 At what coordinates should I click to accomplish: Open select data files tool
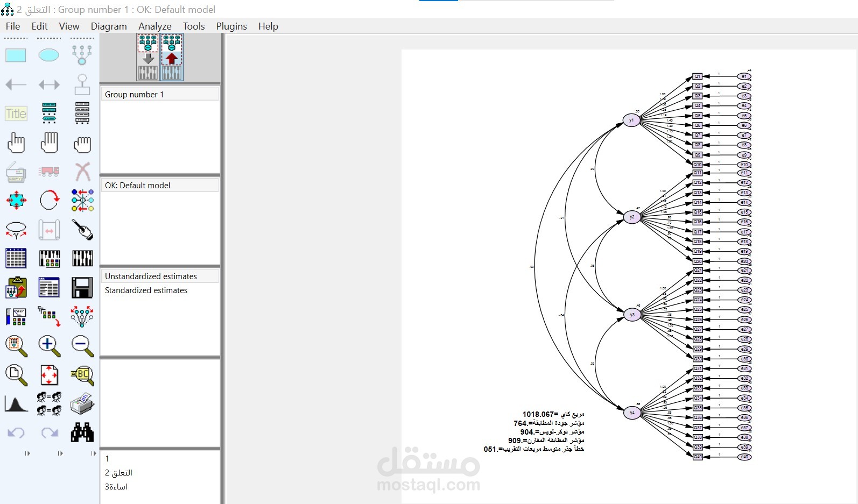[16, 259]
